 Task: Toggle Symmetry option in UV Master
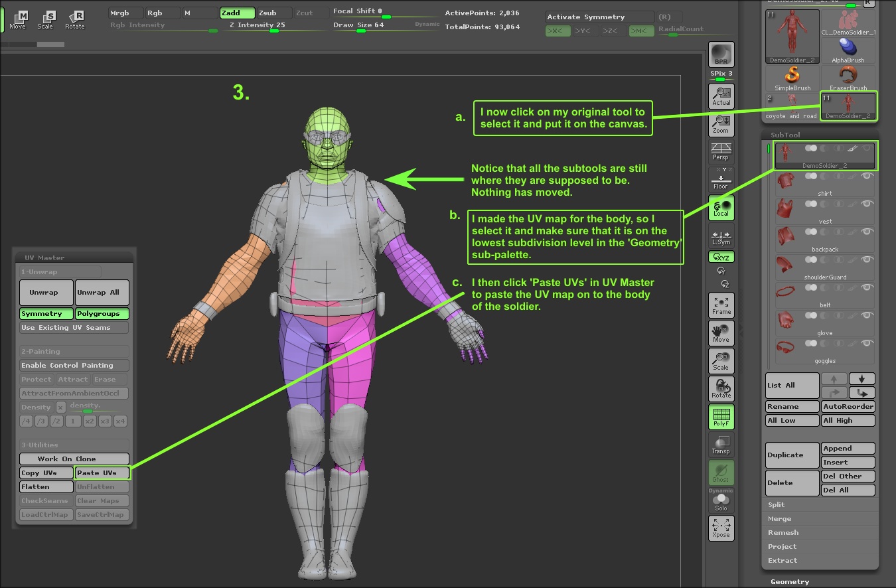coord(46,314)
